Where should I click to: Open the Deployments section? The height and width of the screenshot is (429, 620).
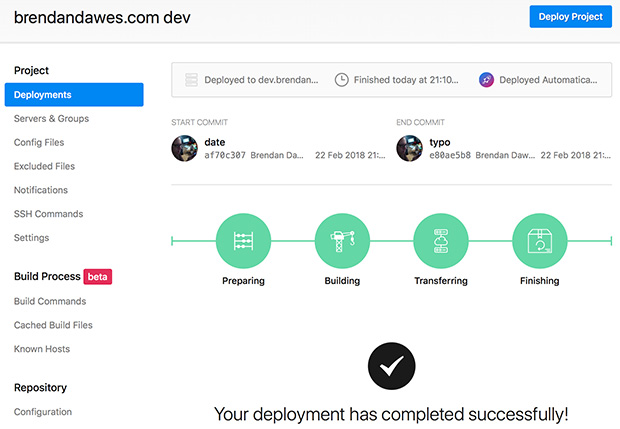[x=74, y=94]
